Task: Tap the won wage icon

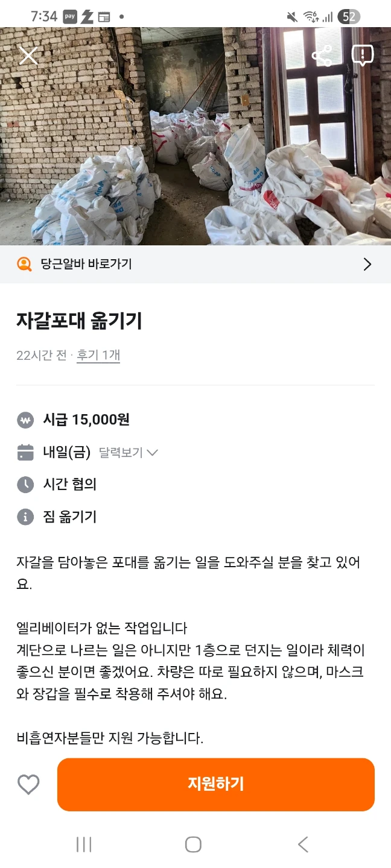Action: click(25, 420)
